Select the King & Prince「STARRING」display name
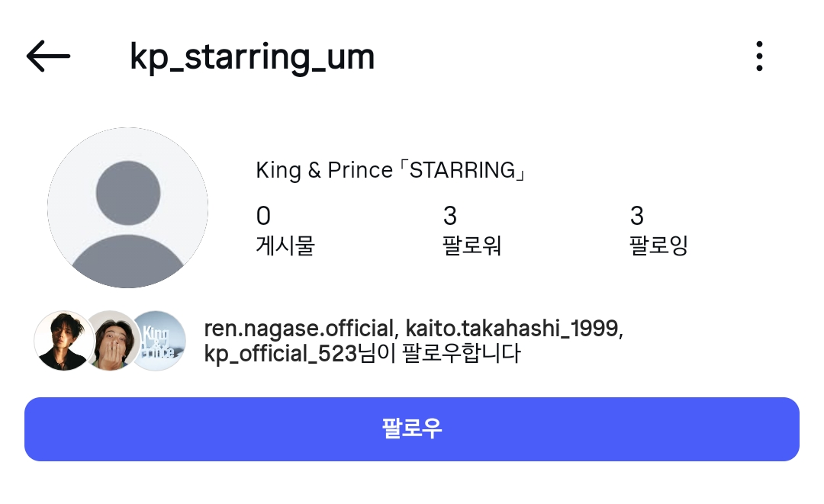Viewport: 824px width, 504px height. [x=391, y=170]
